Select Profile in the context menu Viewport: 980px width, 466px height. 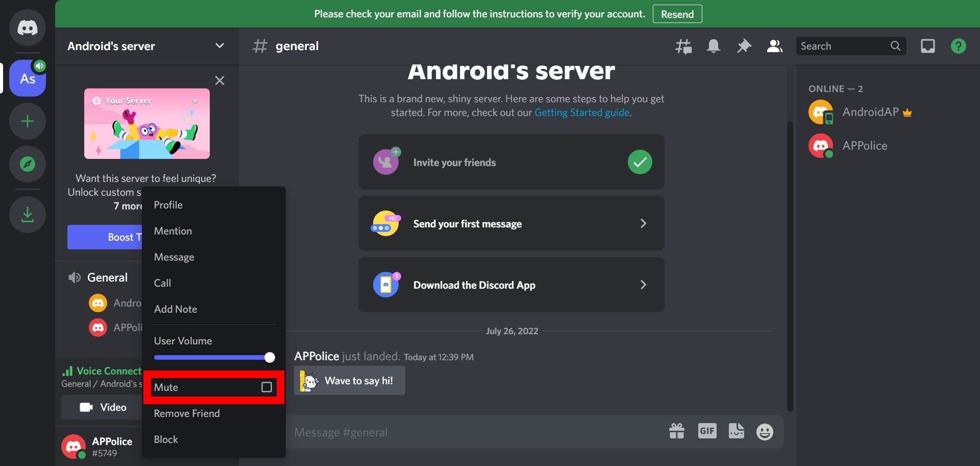tap(168, 204)
